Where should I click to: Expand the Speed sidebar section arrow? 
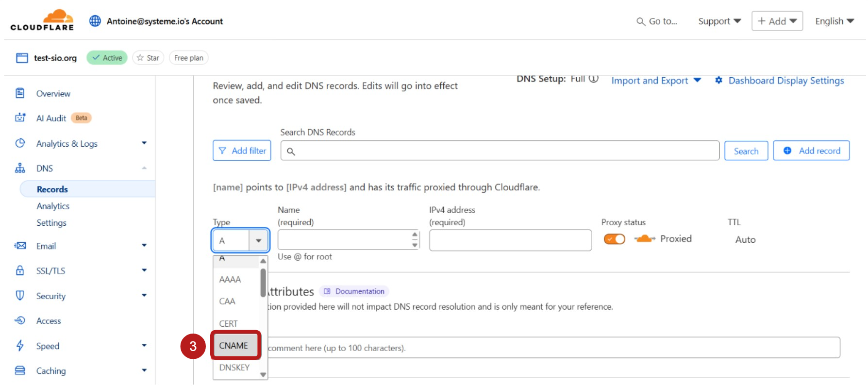144,345
